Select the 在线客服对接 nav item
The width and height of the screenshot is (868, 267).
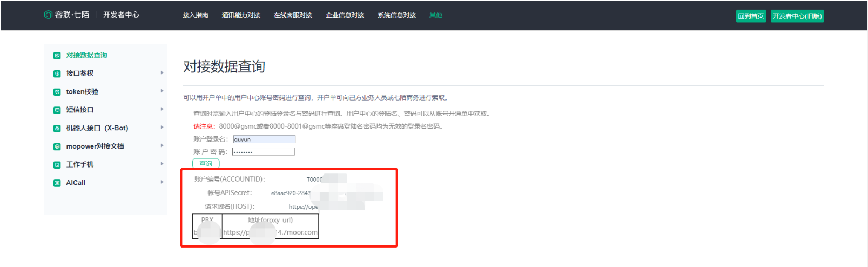(x=293, y=16)
